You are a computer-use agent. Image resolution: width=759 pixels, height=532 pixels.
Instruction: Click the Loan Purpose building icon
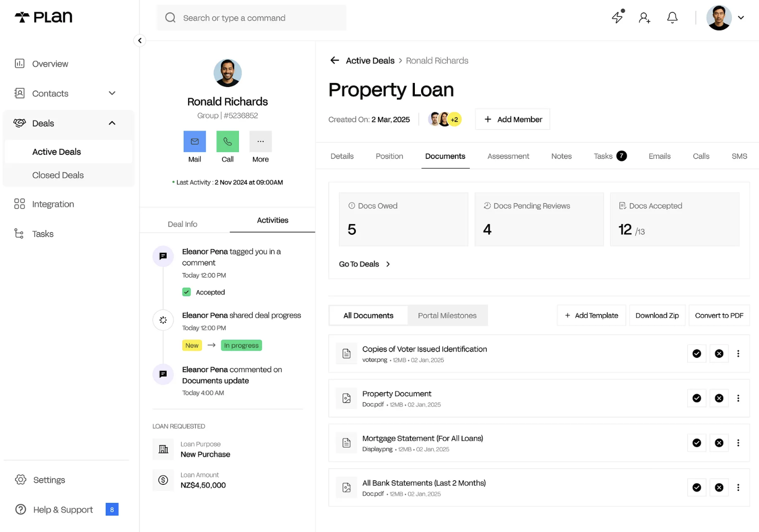[163, 449]
